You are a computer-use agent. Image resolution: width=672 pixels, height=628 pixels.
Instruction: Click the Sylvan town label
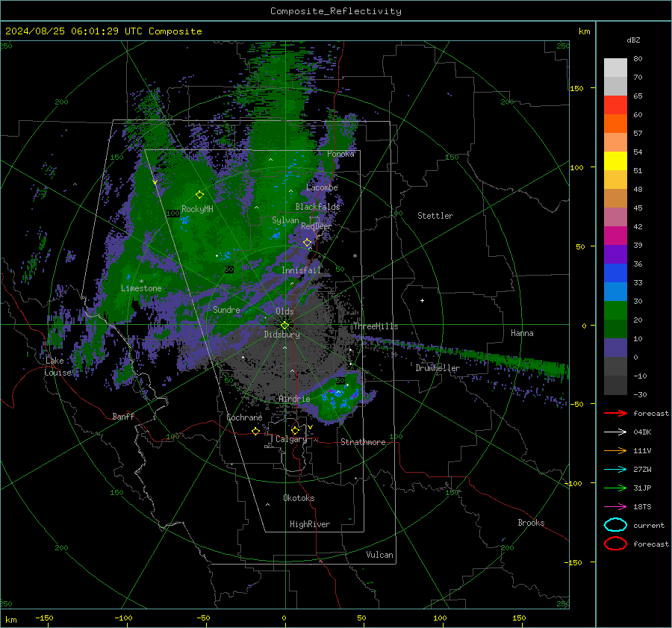(285, 220)
